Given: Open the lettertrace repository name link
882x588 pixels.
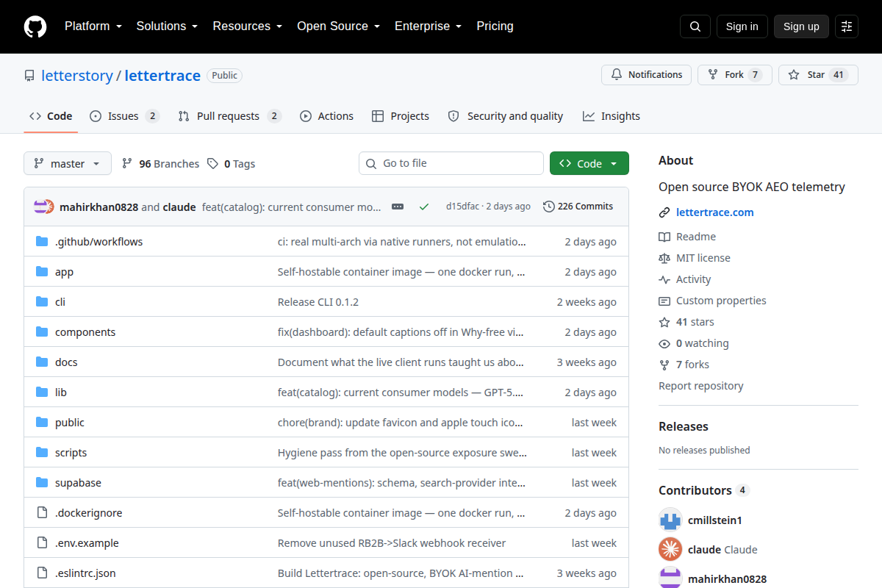Looking at the screenshot, I should click(x=162, y=75).
